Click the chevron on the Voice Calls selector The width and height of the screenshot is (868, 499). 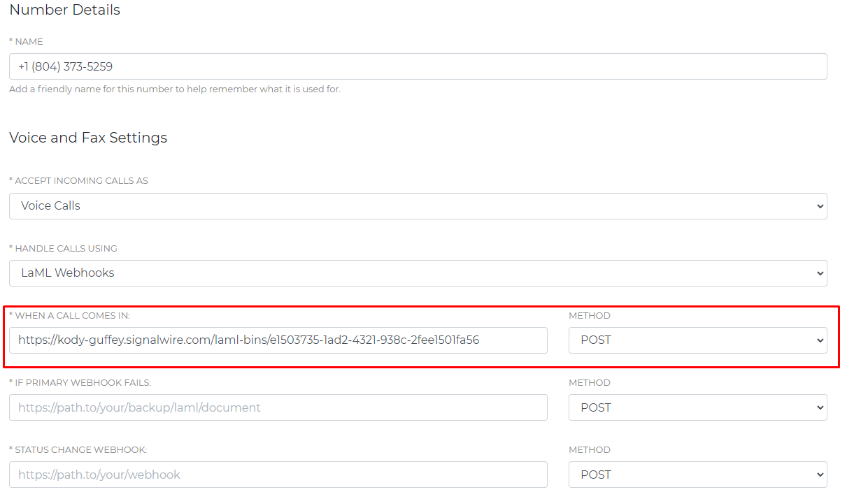click(x=820, y=205)
